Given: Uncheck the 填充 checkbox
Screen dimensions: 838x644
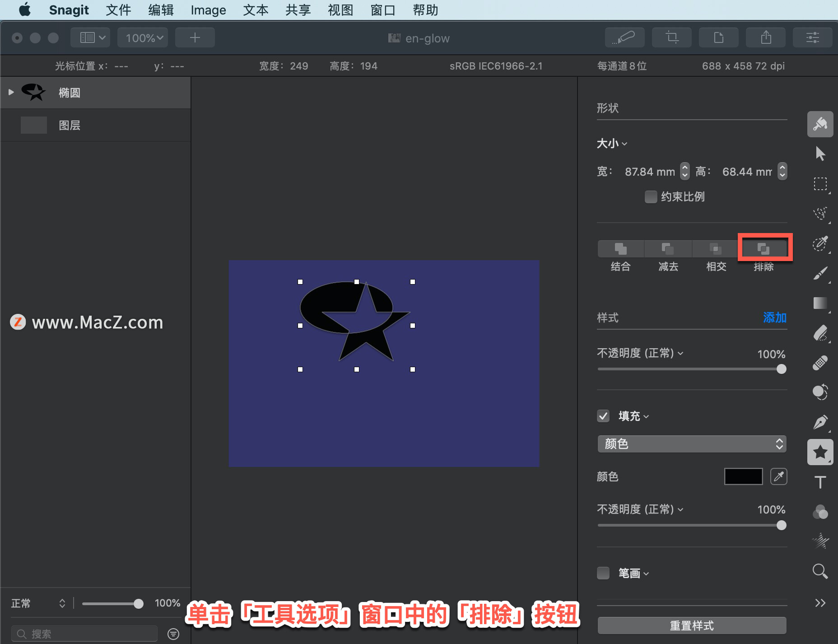Looking at the screenshot, I should tap(603, 416).
